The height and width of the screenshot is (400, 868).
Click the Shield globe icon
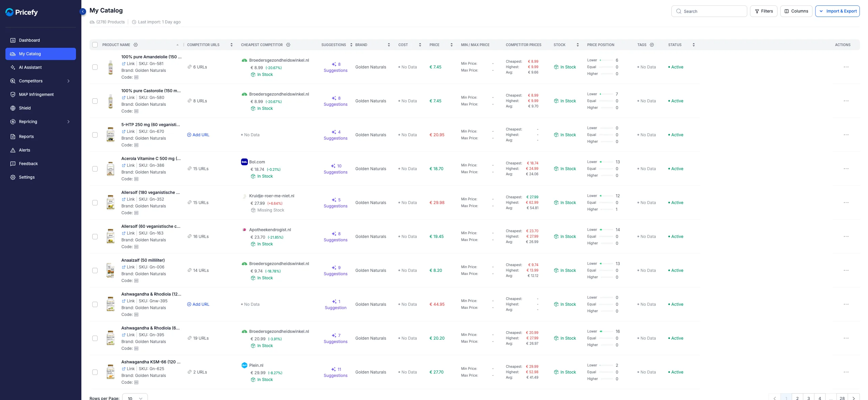[x=13, y=108]
